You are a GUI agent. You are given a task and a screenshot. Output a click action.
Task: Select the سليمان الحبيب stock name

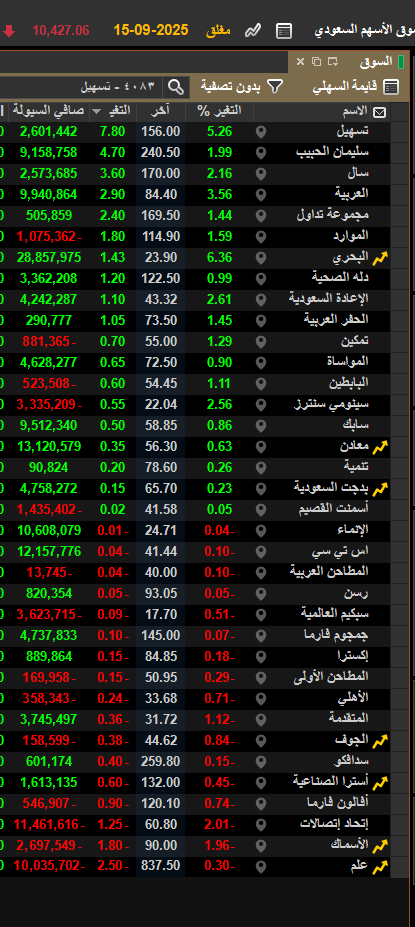(x=332, y=153)
